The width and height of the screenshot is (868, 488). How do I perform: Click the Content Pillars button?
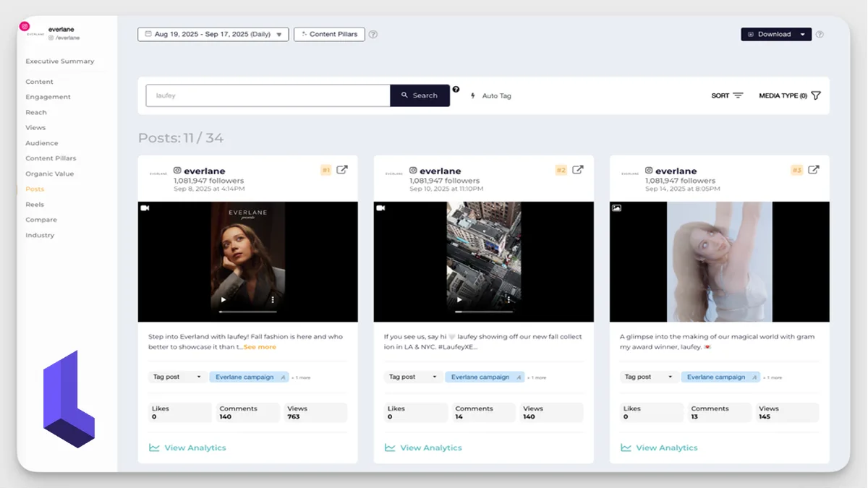[329, 33]
